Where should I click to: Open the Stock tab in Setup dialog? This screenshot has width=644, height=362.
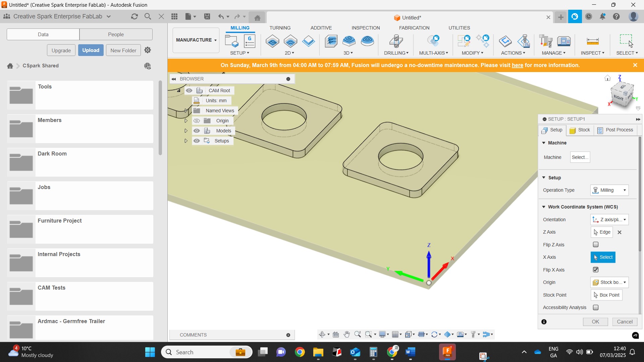(580, 130)
